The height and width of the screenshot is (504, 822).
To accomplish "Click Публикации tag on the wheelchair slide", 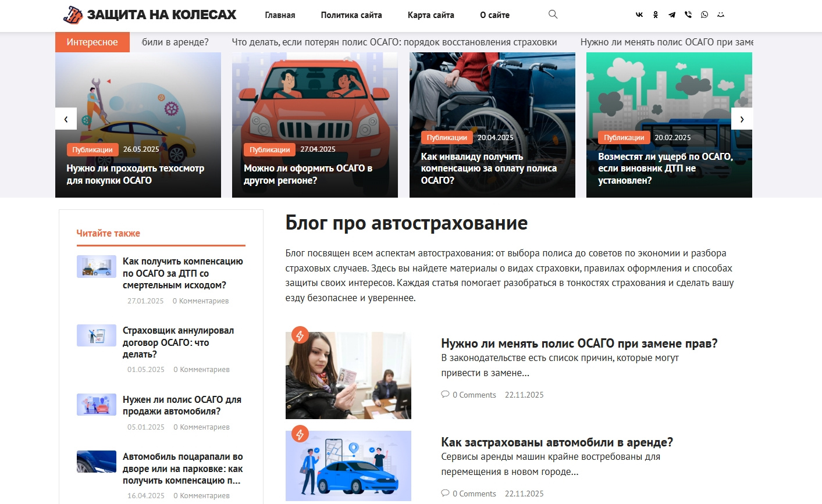I will [x=447, y=138].
